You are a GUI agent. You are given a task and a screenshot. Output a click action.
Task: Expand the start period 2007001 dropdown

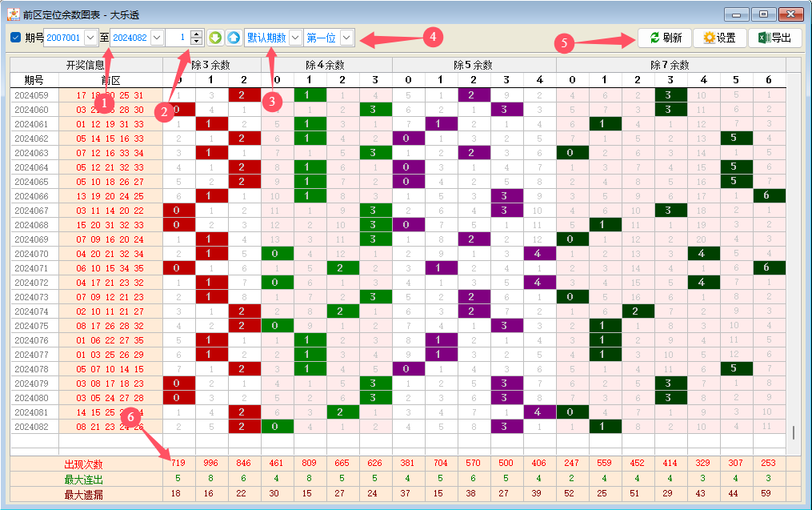point(90,38)
